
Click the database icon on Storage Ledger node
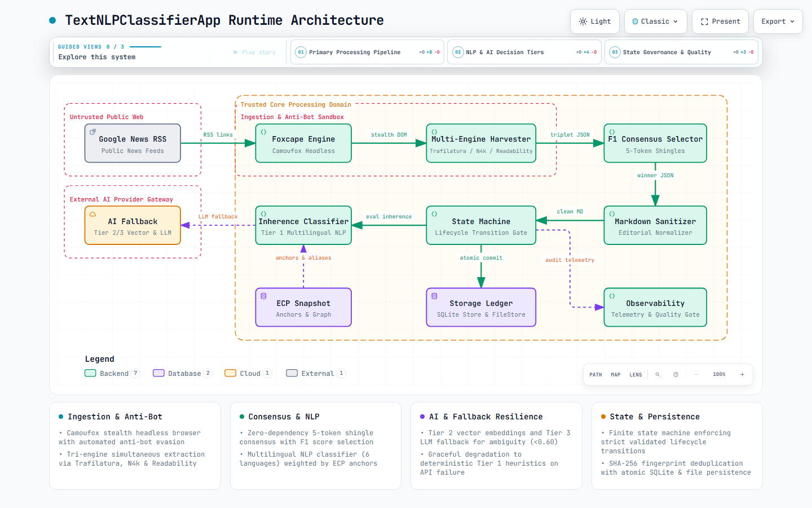434,296
